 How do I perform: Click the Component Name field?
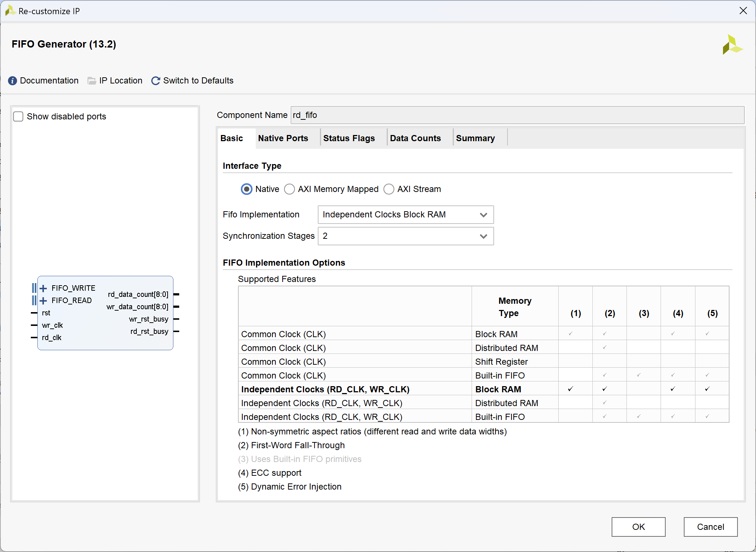pos(517,115)
